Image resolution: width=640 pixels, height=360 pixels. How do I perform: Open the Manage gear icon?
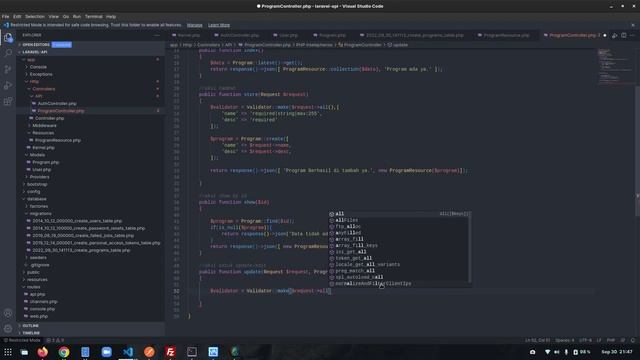point(8,329)
